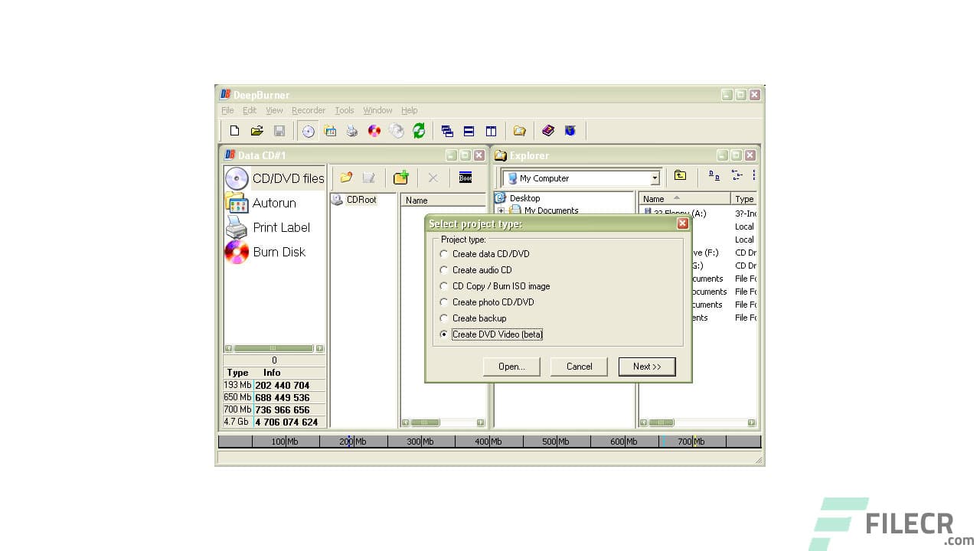Click the Refresh icon on the main toolbar
Viewport: 980px width, 551px height.
coord(419,131)
